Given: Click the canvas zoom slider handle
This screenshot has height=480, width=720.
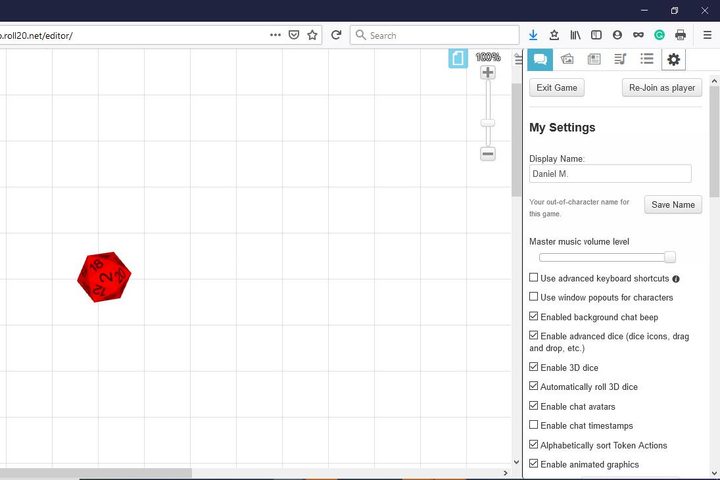Looking at the screenshot, I should tap(488, 123).
